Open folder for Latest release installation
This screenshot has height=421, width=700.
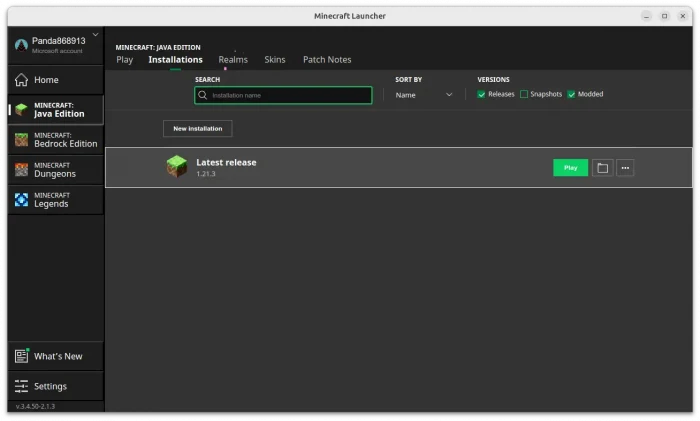tap(602, 168)
